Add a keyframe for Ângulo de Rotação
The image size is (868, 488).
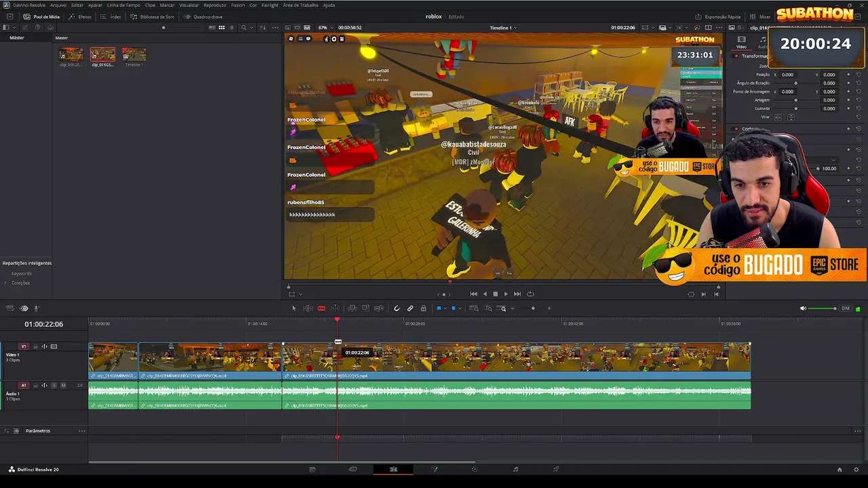[x=848, y=83]
